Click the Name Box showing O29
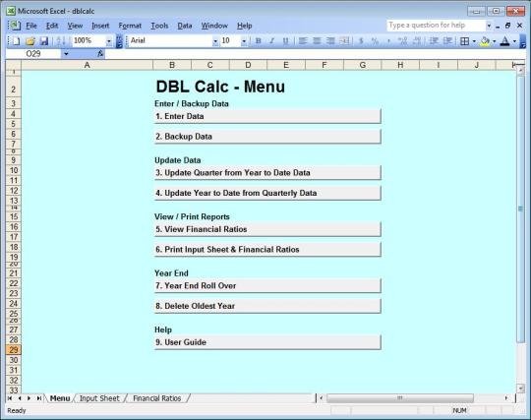 33,54
